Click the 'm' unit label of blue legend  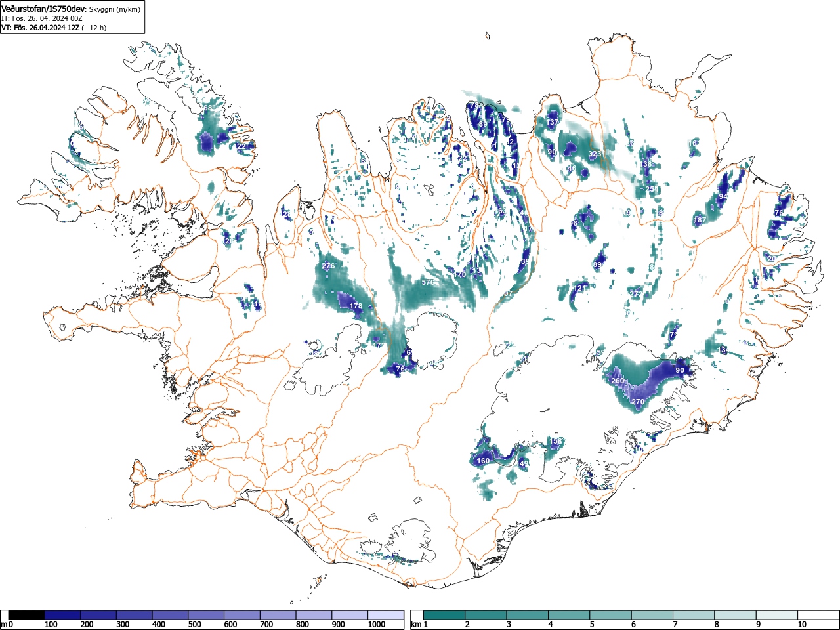point(4,625)
